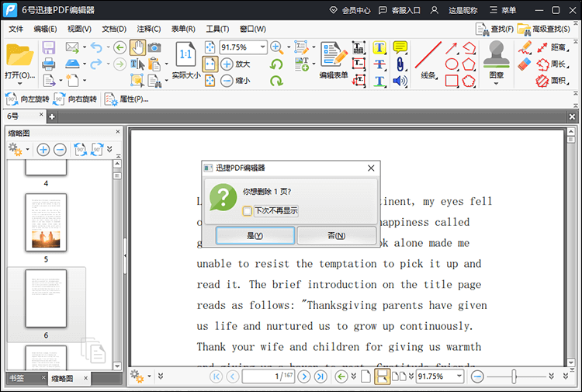Screen dimensions: 582x392
Task: Select the sticky note comment tool
Action: tap(400, 47)
